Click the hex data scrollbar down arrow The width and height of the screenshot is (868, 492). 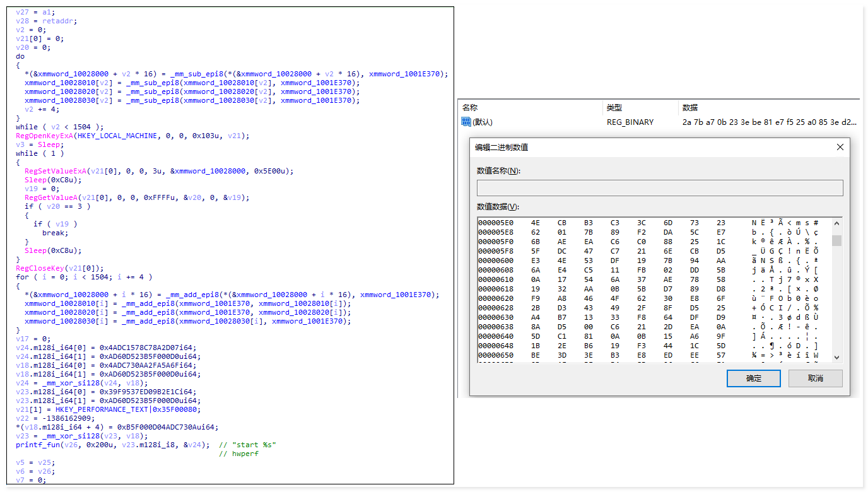click(x=836, y=357)
